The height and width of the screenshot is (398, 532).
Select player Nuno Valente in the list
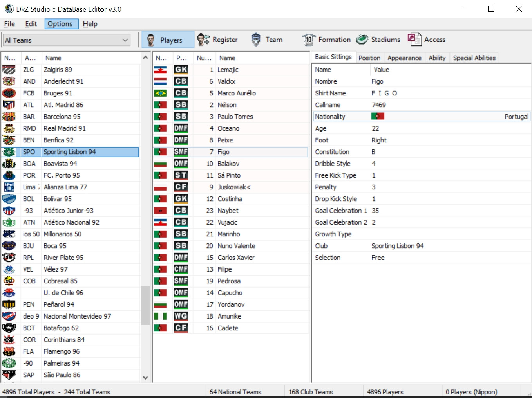[230, 246]
